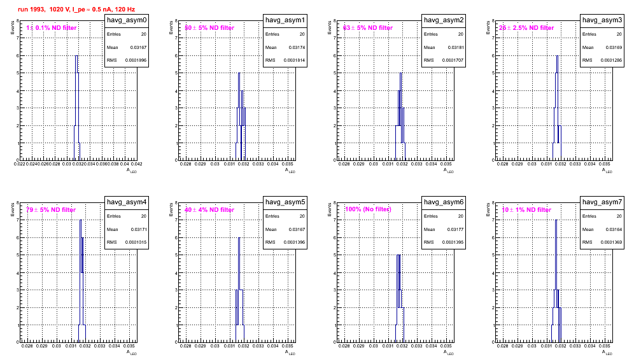The width and height of the screenshot is (634, 364).
Task: Click the '79± 5% ND filter' label
Action: tap(51, 210)
